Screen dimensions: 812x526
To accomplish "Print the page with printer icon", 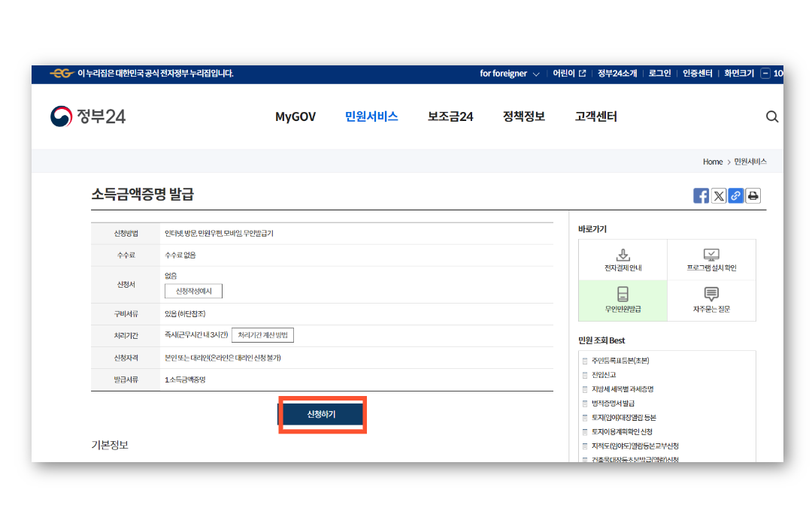I will [x=753, y=195].
